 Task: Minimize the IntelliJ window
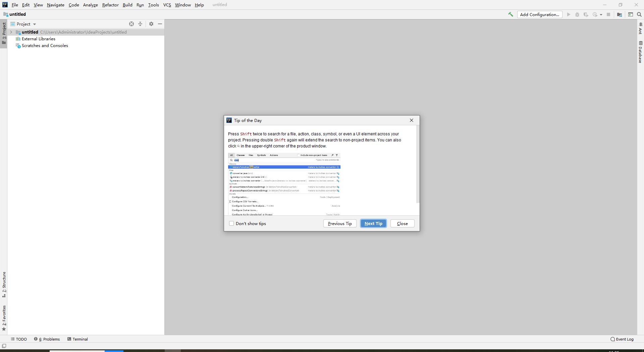[x=605, y=5]
